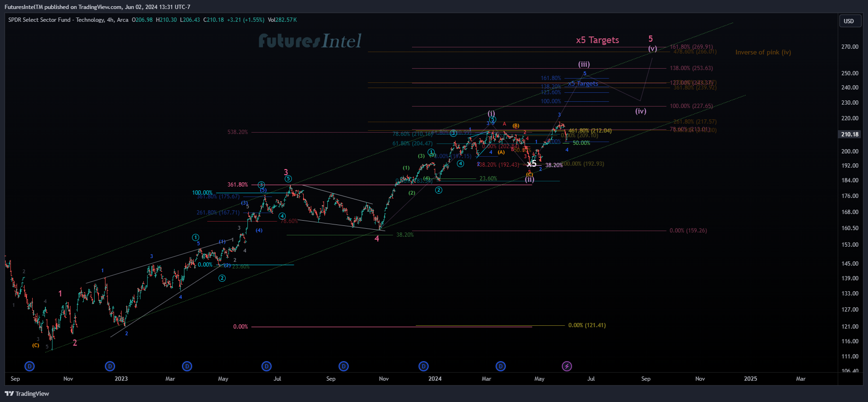Click the Vol 282.57K readout
Viewport: 868px width, 402px height.
coord(282,20)
